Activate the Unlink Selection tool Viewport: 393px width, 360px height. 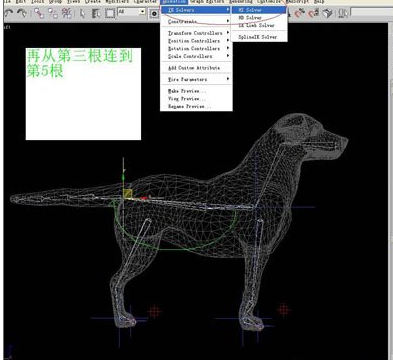53,13
